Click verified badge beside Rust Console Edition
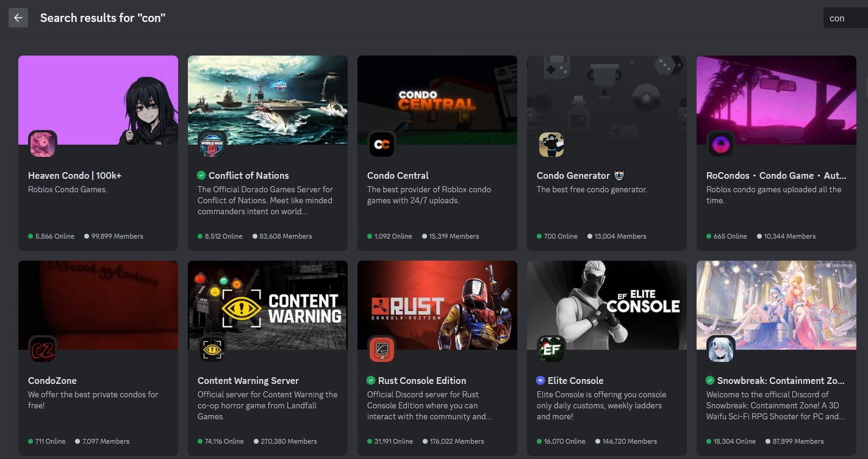The image size is (868, 459). click(x=371, y=380)
